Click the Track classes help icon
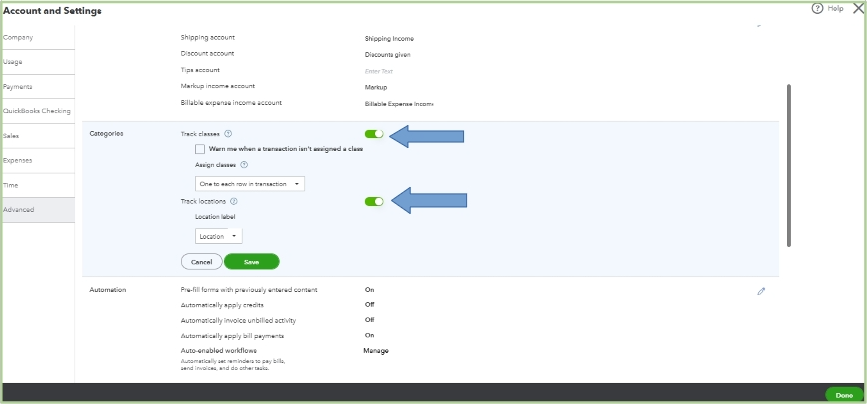This screenshot has height=404, width=867. click(228, 133)
